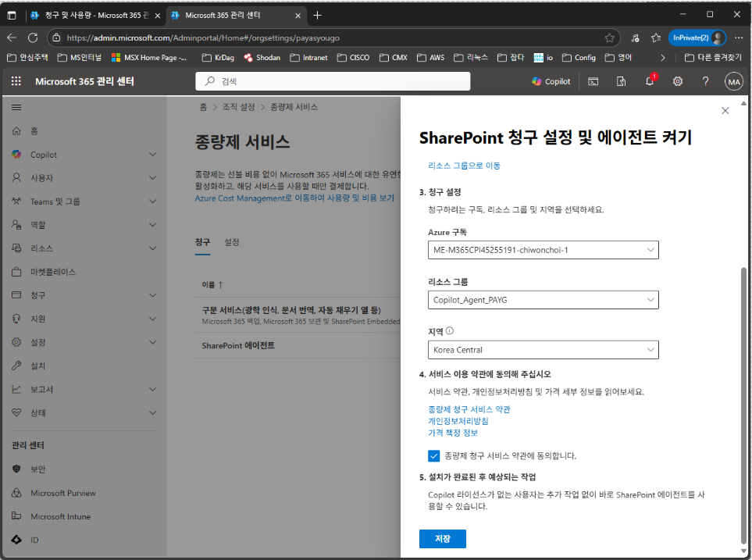
Task: Open the 리소스 그룹 dropdown
Action: pyautogui.click(x=543, y=300)
